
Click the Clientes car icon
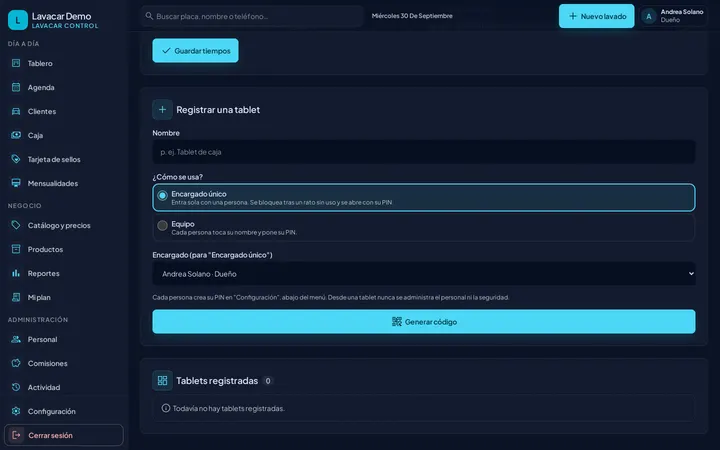click(16, 111)
